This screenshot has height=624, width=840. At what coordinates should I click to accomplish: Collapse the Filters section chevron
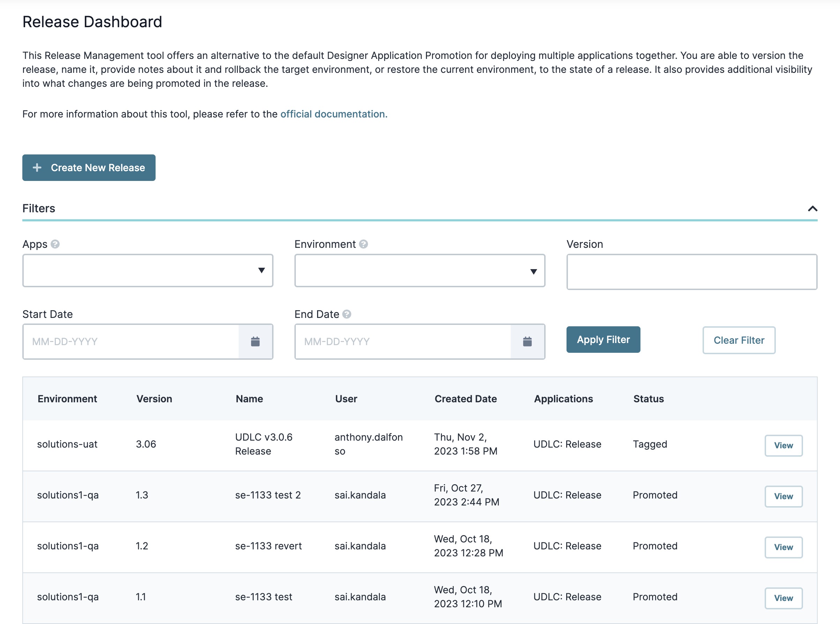coord(812,208)
